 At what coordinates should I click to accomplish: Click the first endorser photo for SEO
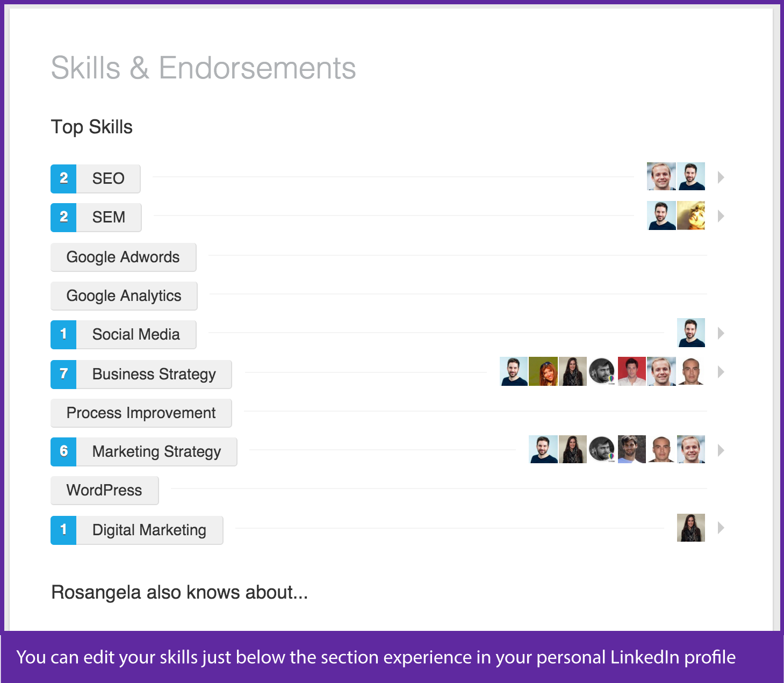pyautogui.click(x=661, y=176)
